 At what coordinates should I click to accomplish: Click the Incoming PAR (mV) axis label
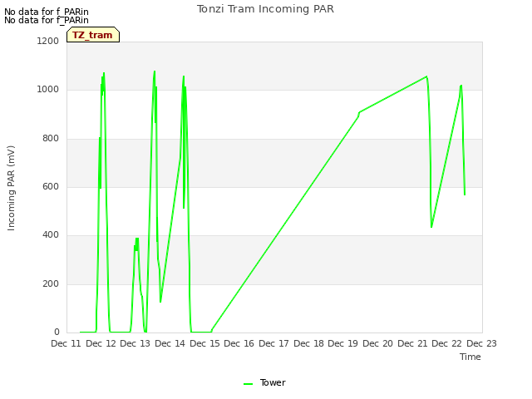pyautogui.click(x=11, y=189)
